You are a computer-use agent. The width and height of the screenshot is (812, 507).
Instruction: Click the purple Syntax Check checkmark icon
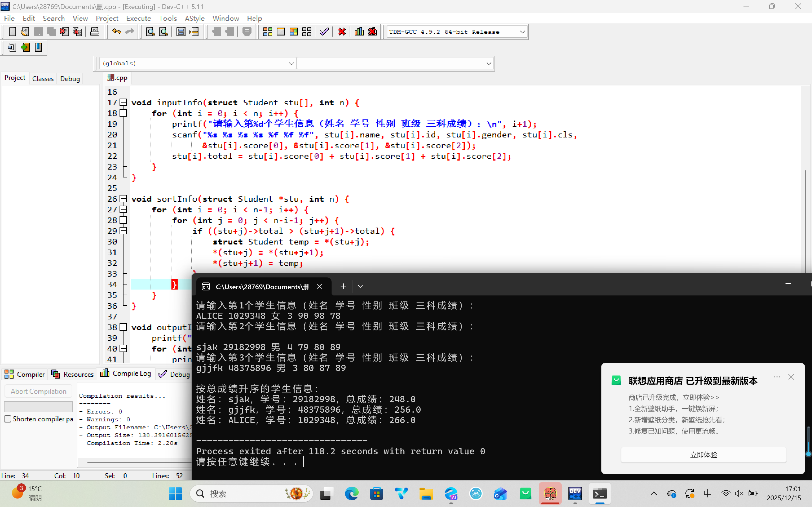[x=324, y=32]
